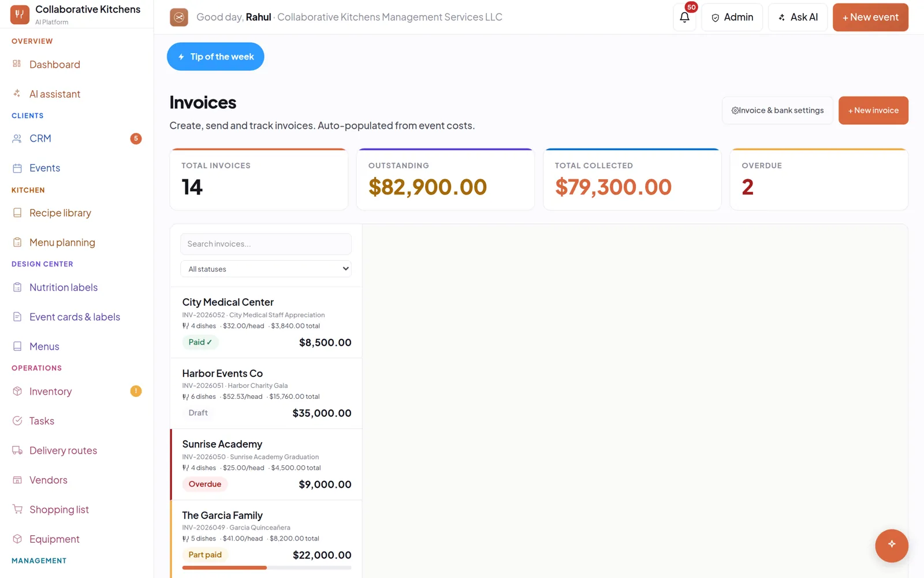Click INV-2026052 invoice number text
Screen dimensions: 924x578
click(203, 315)
